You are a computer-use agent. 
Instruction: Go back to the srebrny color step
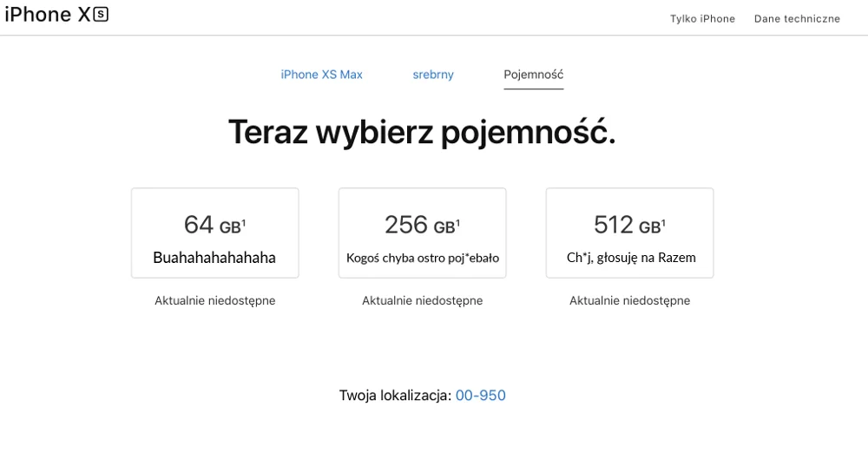click(433, 75)
